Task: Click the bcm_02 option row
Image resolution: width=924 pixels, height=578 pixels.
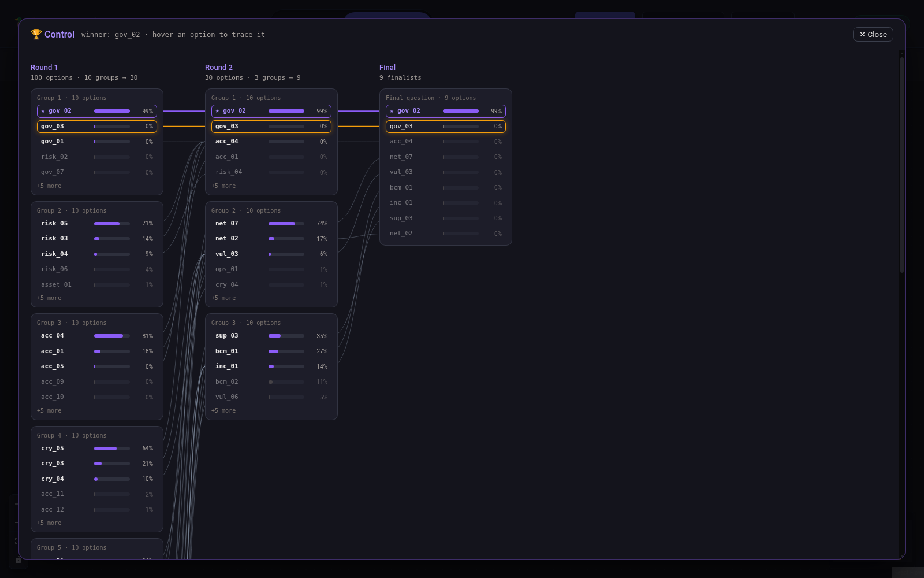Action: pos(271,382)
